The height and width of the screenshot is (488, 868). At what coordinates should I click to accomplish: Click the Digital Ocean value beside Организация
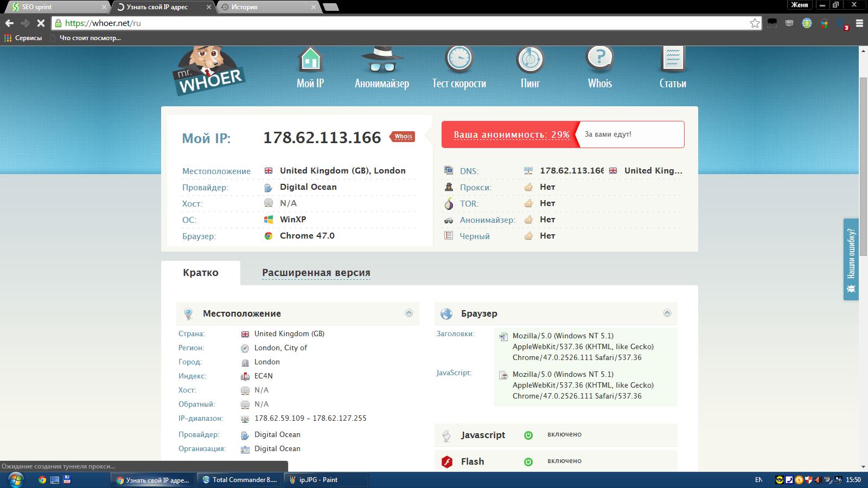point(277,448)
